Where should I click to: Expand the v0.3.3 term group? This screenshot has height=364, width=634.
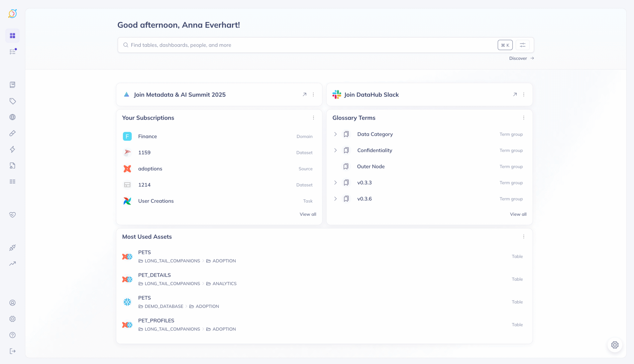[335, 183]
